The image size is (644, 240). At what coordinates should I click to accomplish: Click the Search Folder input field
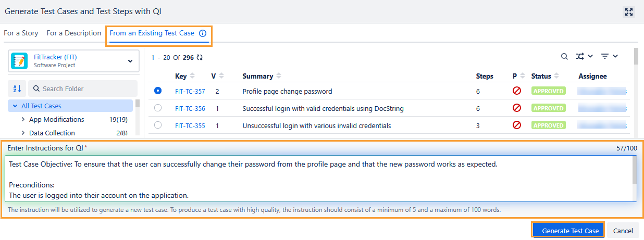86,89
